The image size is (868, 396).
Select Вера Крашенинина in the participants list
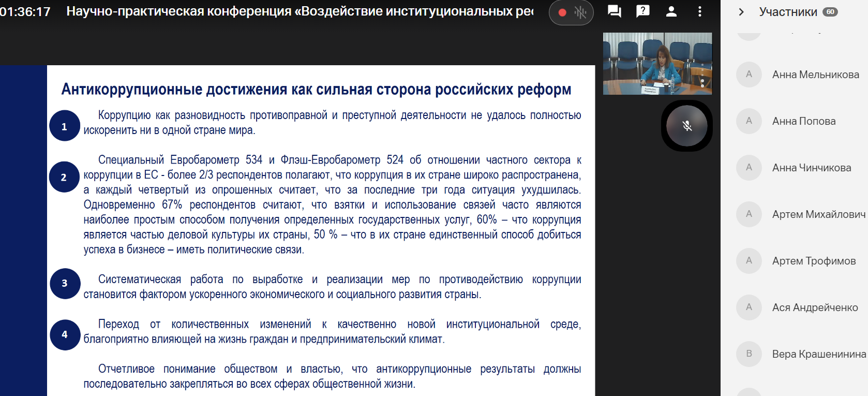point(818,354)
